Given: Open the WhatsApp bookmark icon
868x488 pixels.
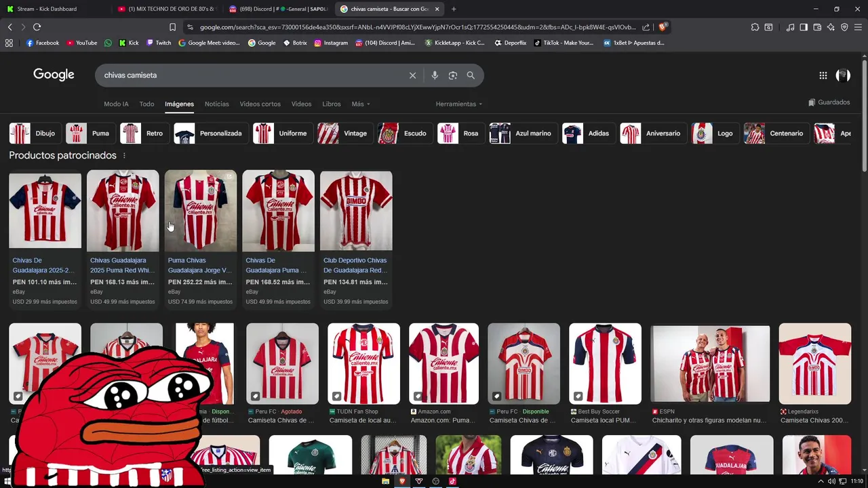Looking at the screenshot, I should click(108, 43).
